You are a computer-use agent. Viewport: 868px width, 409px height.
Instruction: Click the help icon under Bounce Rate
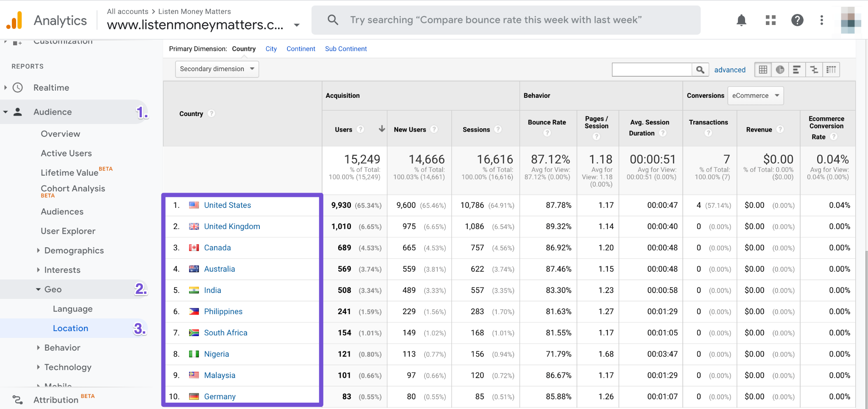pos(547,133)
